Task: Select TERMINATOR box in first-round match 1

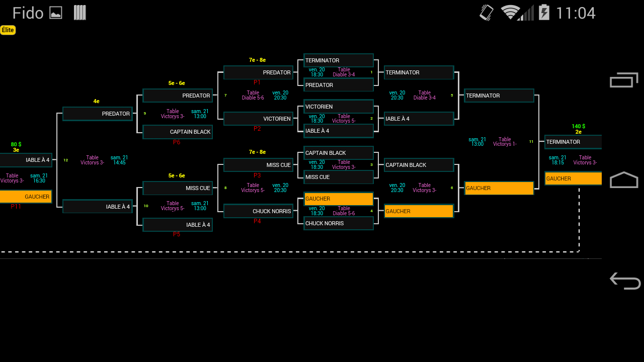Action: 339,60
